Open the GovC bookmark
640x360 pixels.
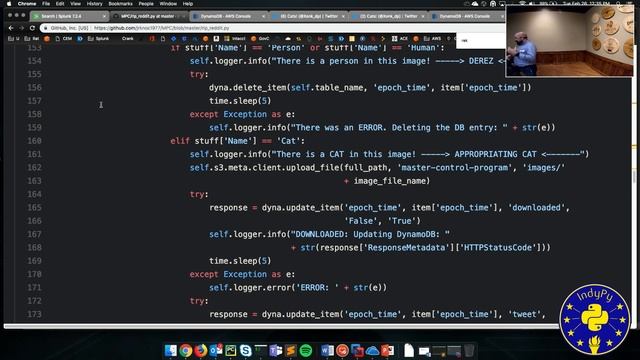coord(260,39)
